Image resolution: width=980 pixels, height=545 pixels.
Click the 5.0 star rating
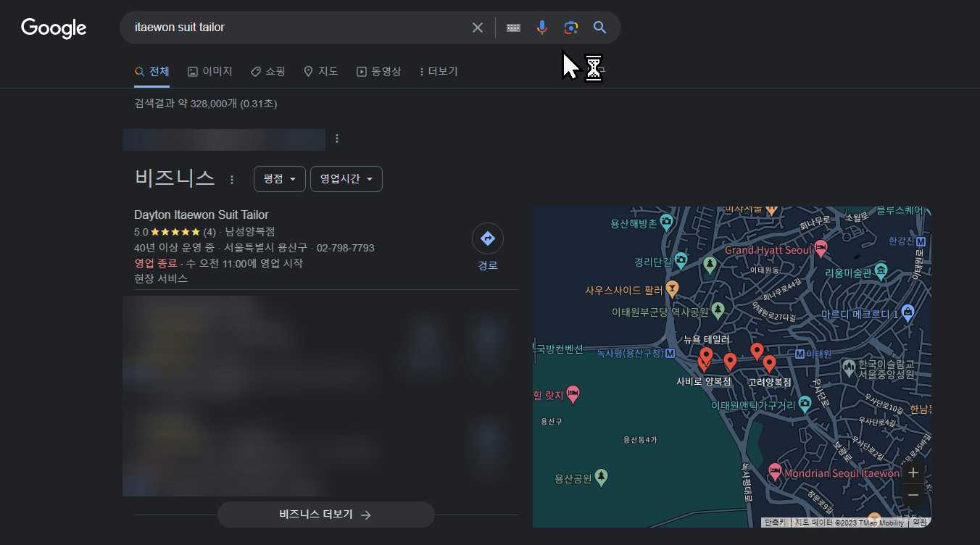tap(175, 232)
